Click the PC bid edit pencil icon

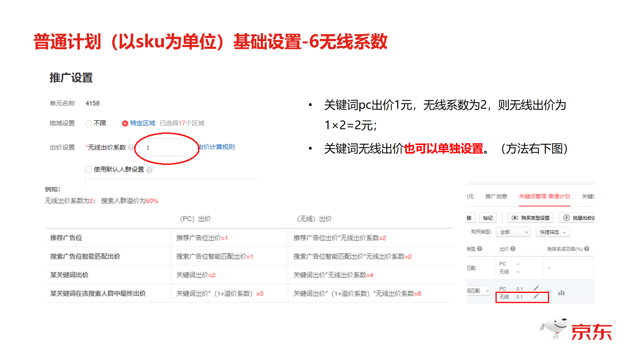point(536,288)
